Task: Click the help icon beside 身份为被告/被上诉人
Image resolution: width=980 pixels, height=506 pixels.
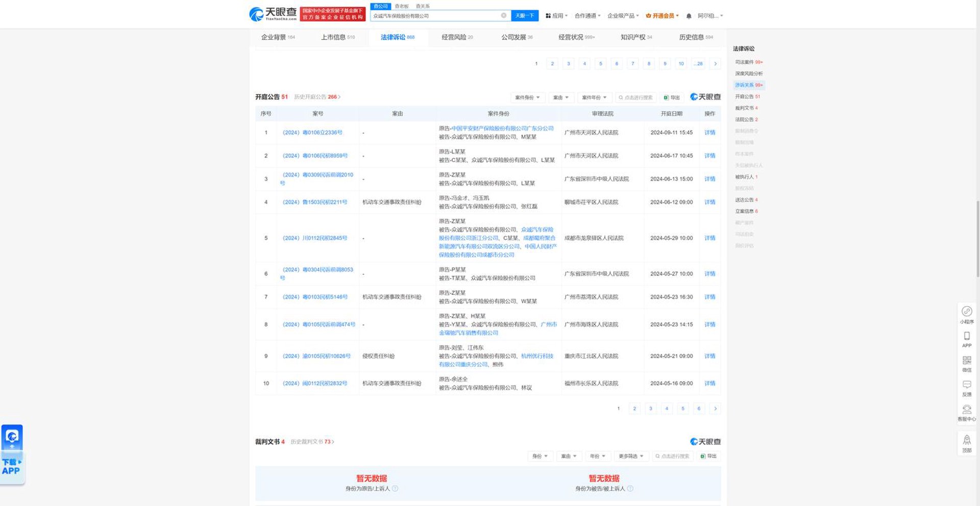Action: click(x=630, y=489)
